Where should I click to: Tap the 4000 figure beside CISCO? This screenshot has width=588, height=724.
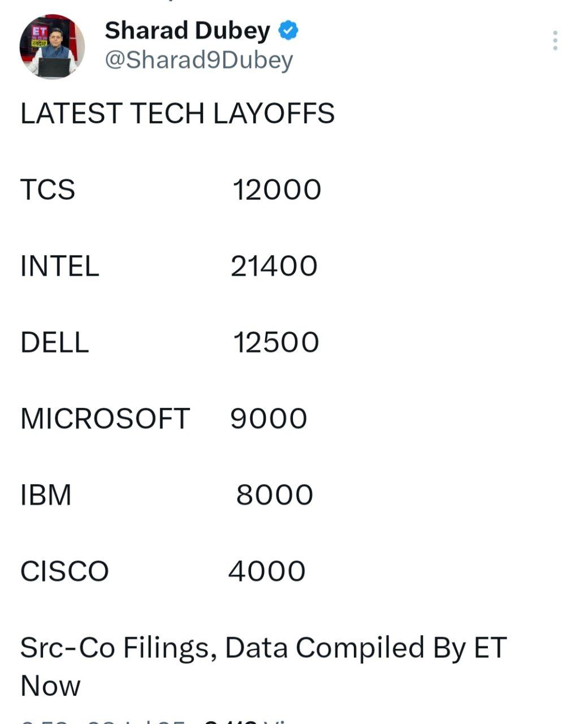pos(267,571)
